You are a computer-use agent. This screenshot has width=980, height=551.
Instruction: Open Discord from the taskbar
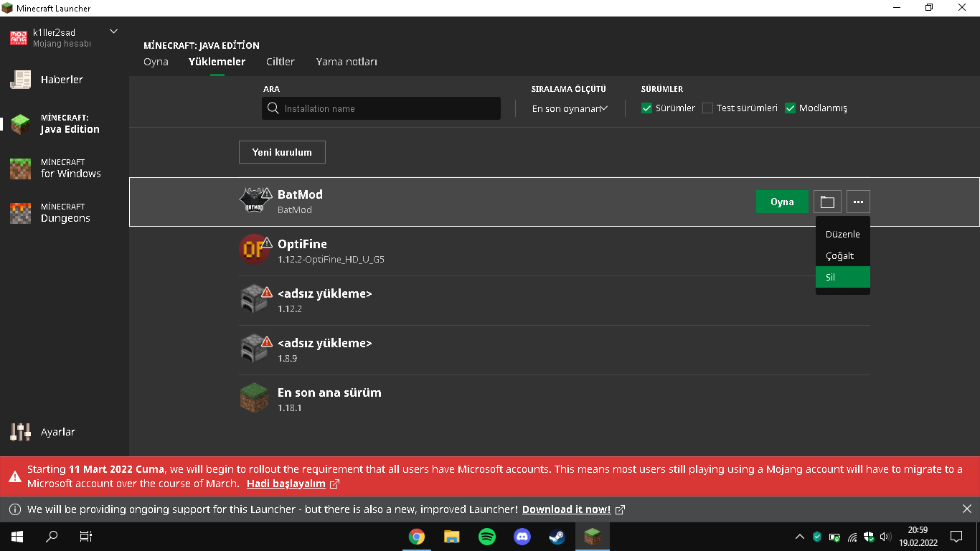[x=522, y=537]
